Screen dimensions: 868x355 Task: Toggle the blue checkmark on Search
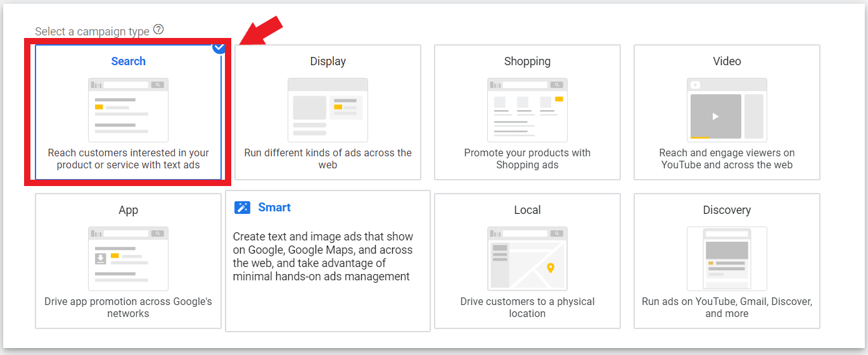point(219,47)
